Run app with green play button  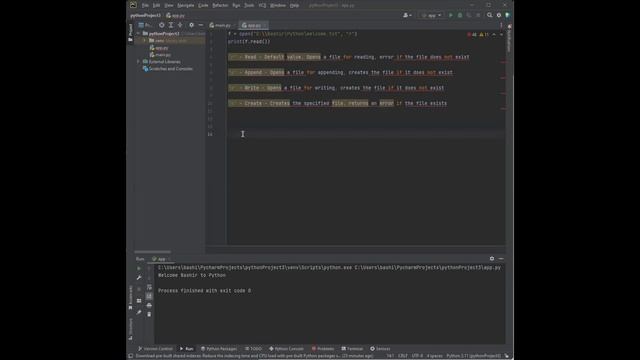tap(451, 15)
